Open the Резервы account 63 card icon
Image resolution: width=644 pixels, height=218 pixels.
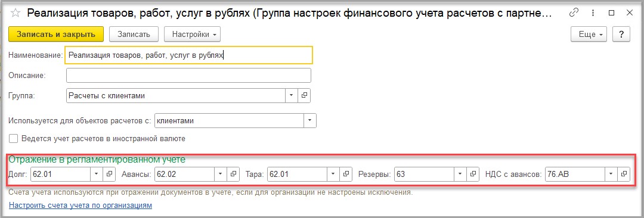[x=473, y=174]
